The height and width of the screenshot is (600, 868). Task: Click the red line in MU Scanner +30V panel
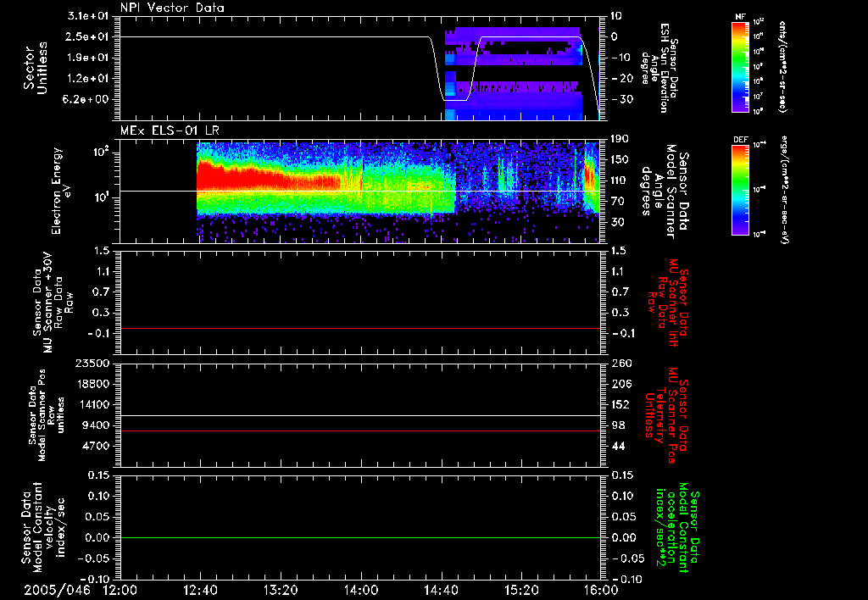click(359, 328)
